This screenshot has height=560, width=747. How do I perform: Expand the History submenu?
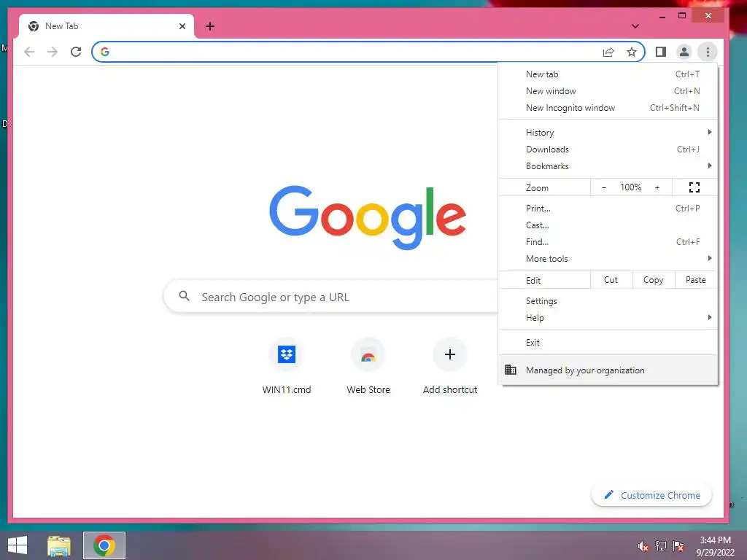pyautogui.click(x=608, y=133)
